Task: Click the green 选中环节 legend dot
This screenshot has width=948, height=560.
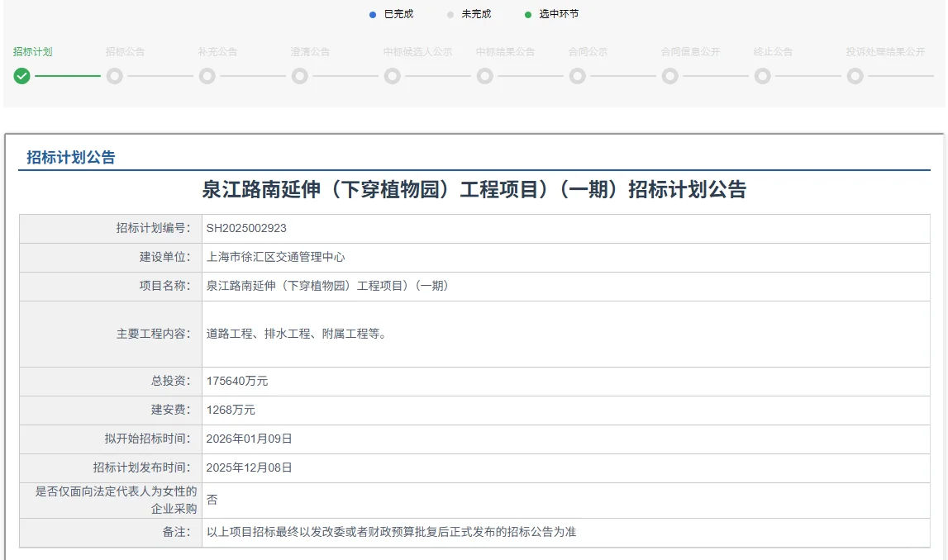Action: click(528, 15)
